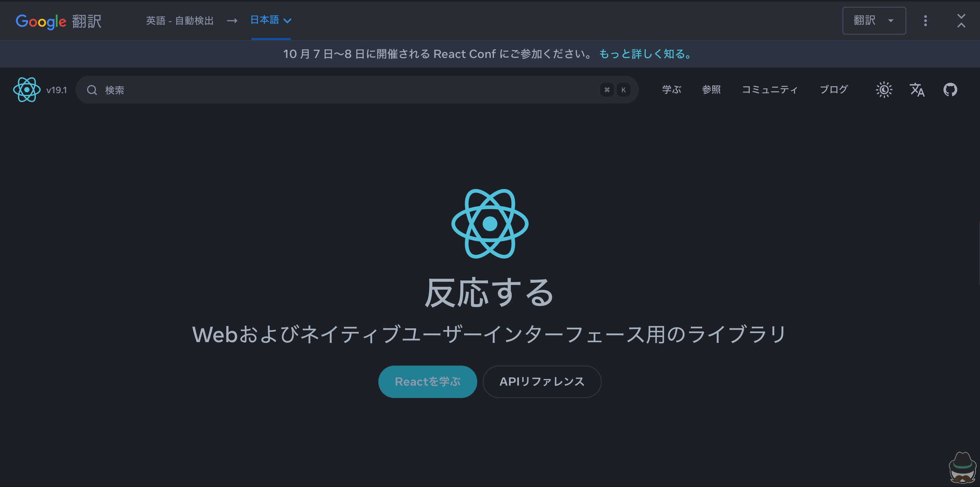Viewport: 980px width, 487px height.
Task: Click the v19.1 version label
Action: pos(56,90)
